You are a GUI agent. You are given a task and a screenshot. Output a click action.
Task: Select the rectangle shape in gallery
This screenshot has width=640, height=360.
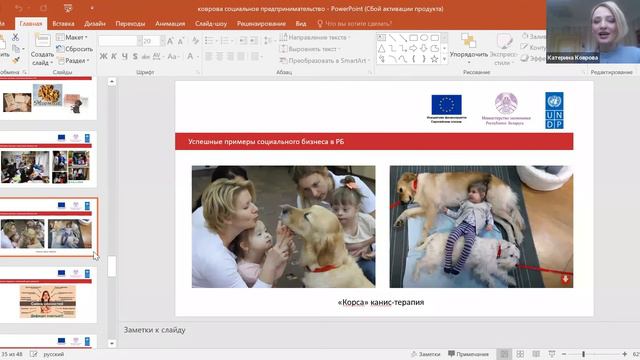pyautogui.click(x=413, y=38)
